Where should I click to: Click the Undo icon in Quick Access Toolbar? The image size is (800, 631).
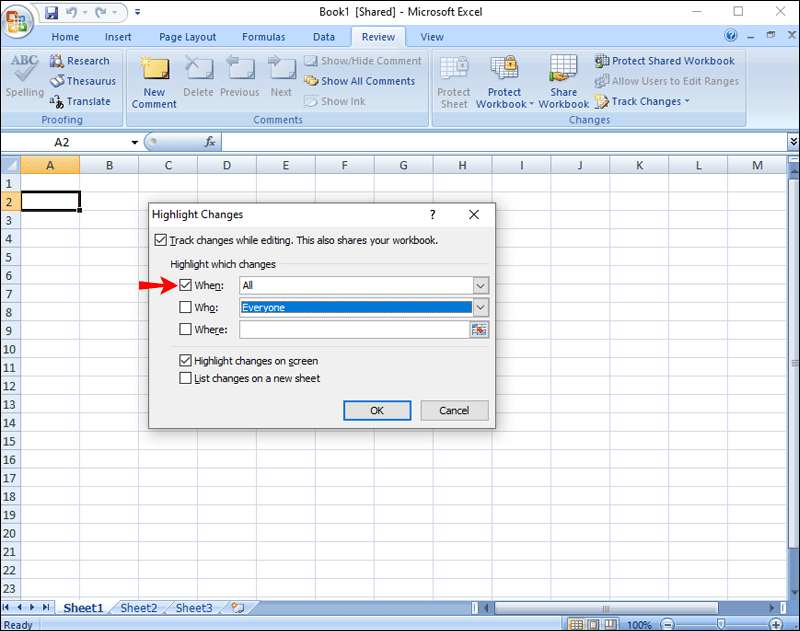pos(71,12)
